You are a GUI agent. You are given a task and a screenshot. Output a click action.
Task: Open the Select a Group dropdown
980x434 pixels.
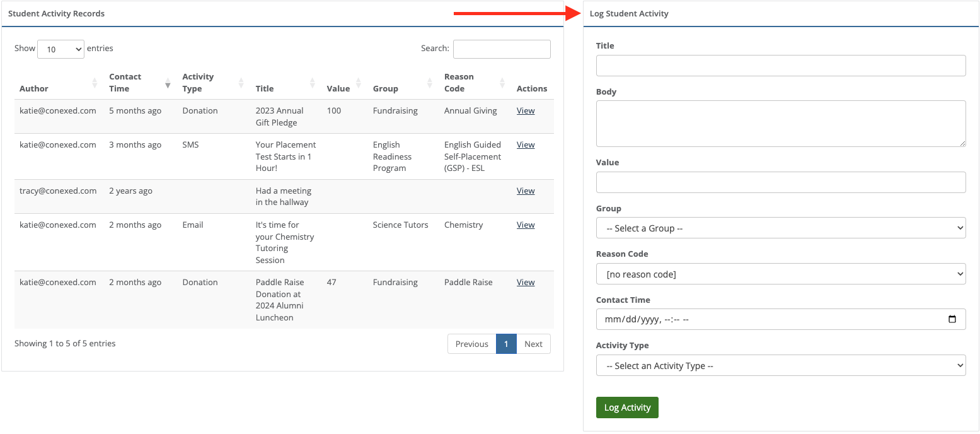tap(780, 228)
